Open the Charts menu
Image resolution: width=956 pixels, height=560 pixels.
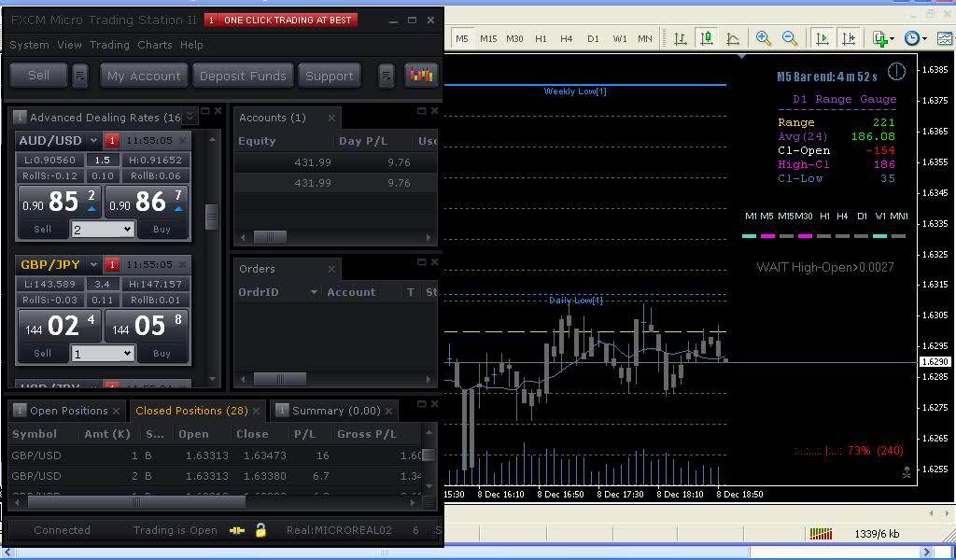pos(155,45)
